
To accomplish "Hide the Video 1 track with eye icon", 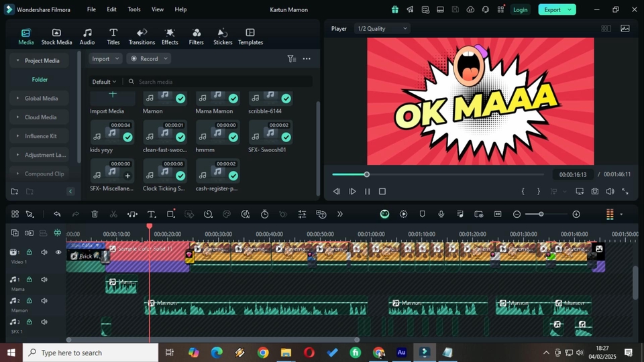I will pyautogui.click(x=58, y=253).
